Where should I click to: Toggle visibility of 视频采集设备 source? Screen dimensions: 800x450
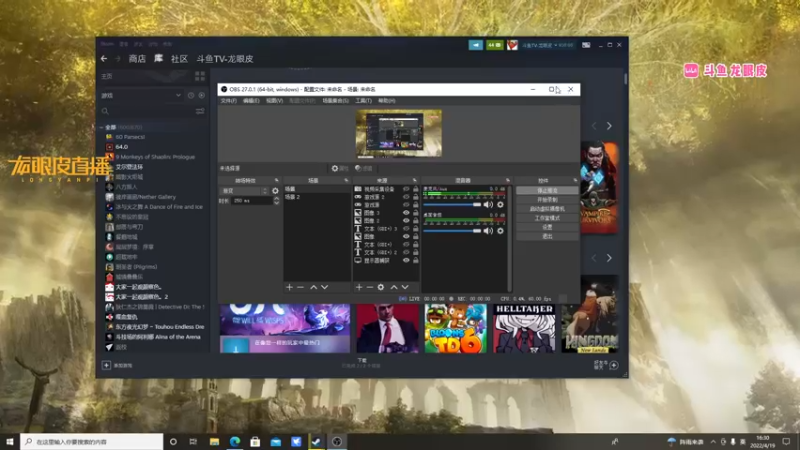[x=406, y=189]
